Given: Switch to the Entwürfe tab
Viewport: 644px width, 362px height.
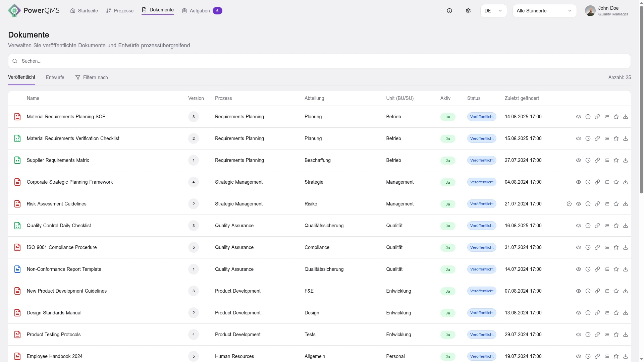Looking at the screenshot, I should (x=55, y=77).
